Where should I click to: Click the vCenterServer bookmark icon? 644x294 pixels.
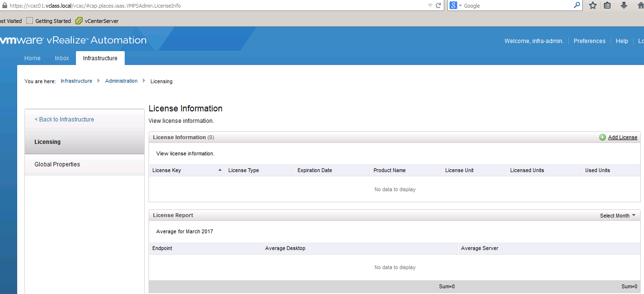coord(79,21)
